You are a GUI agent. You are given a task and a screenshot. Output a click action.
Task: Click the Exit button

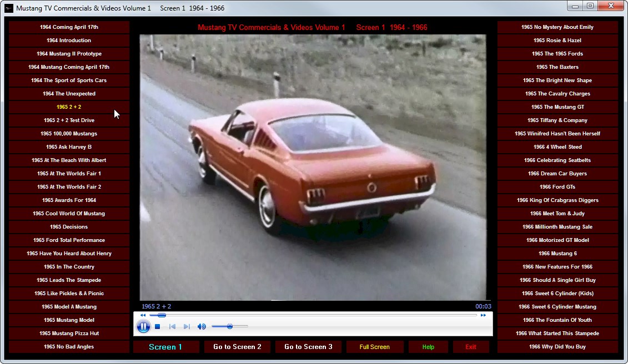471,347
